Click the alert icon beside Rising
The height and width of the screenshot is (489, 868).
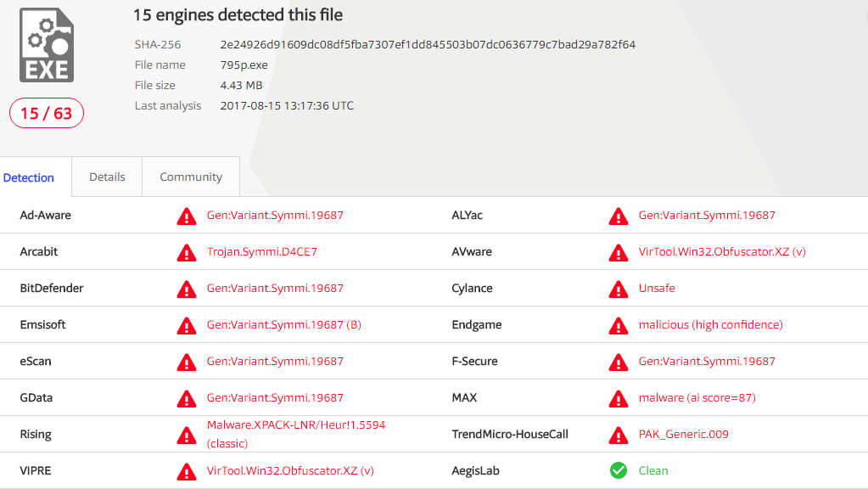point(186,434)
